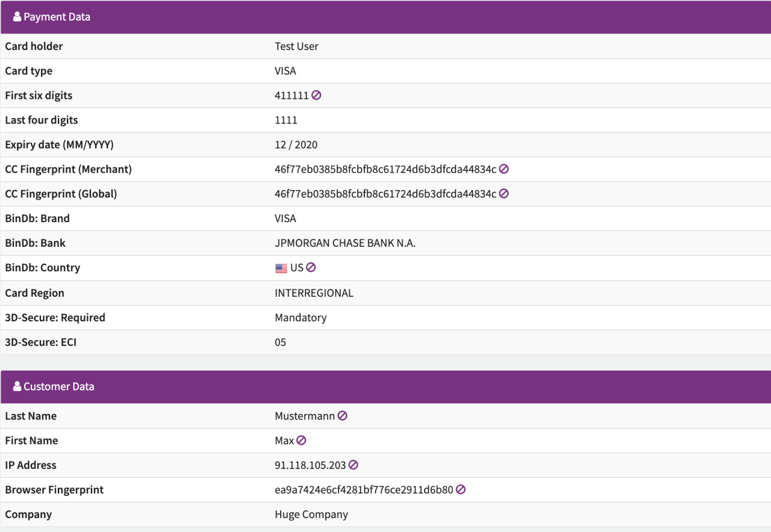Click the user icon in Payment Data header
Viewport: 771px width, 532px height.
click(17, 17)
